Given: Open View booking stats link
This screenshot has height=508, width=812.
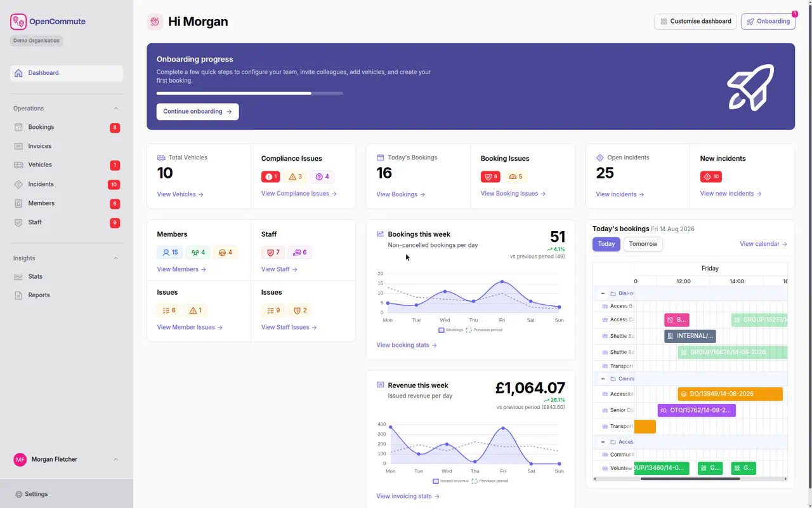Looking at the screenshot, I should [x=407, y=345].
